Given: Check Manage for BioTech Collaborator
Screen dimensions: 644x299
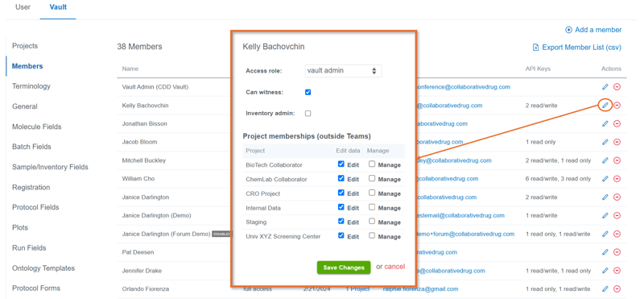Looking at the screenshot, I should point(372,164).
